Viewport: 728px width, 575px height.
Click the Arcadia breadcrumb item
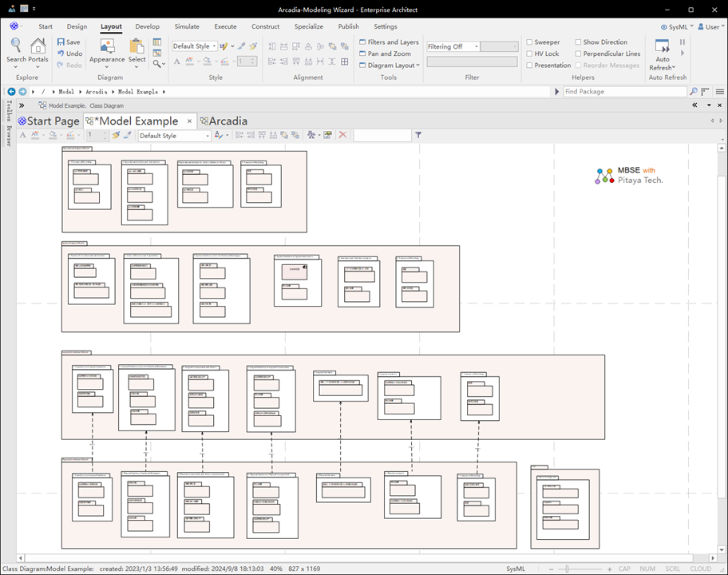[96, 92]
